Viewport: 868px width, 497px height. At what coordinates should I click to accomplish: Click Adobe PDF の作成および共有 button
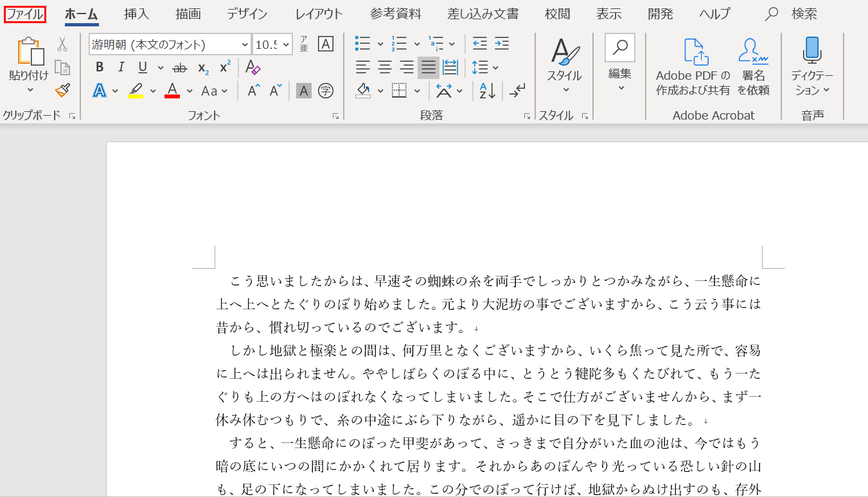693,67
